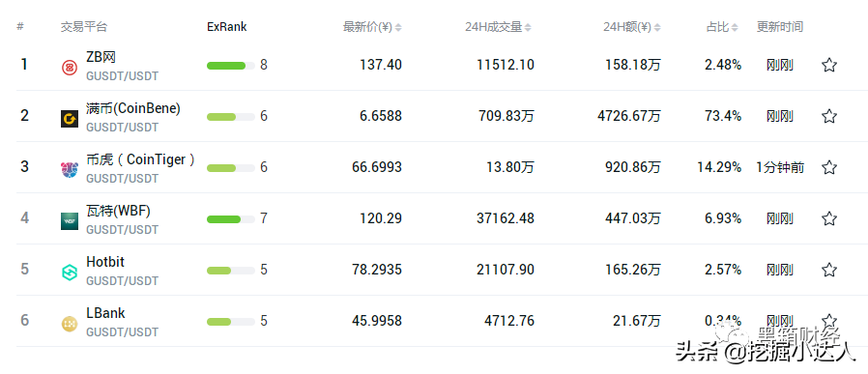Click turnover value 158.18万

pos(633,66)
